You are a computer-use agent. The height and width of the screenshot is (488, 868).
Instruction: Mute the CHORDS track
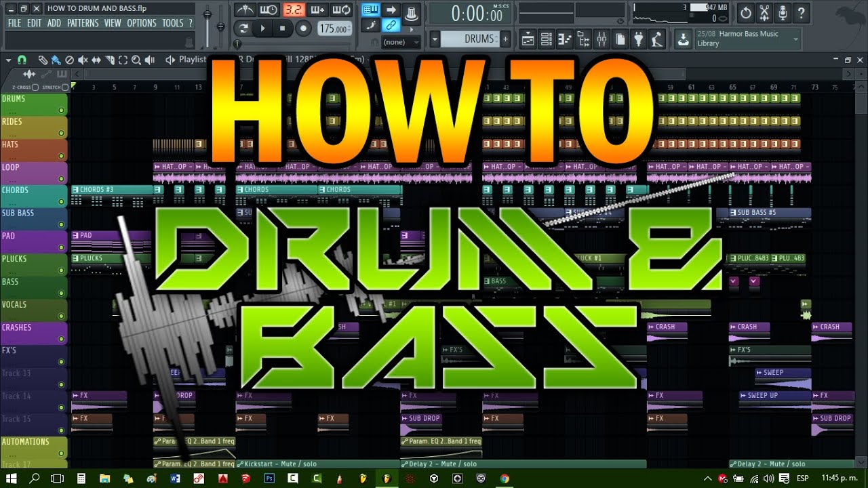tap(61, 201)
